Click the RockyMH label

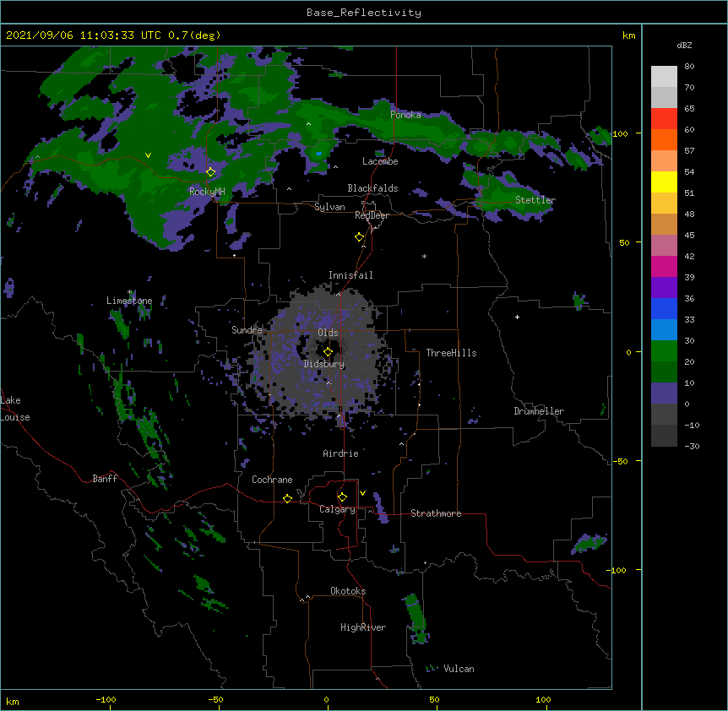tap(207, 192)
